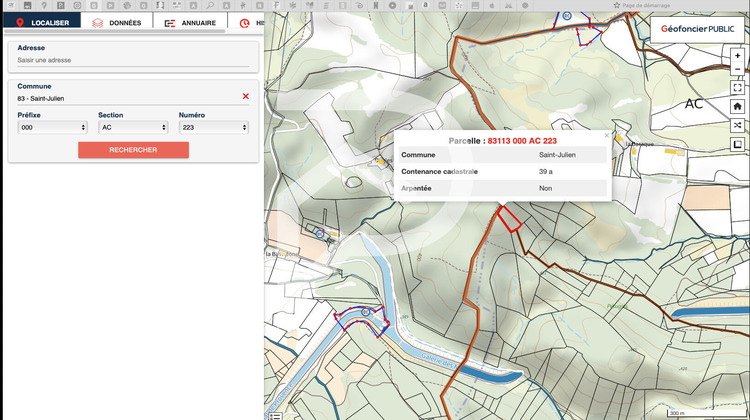Open legend icon at bottom-left of map

[273, 414]
